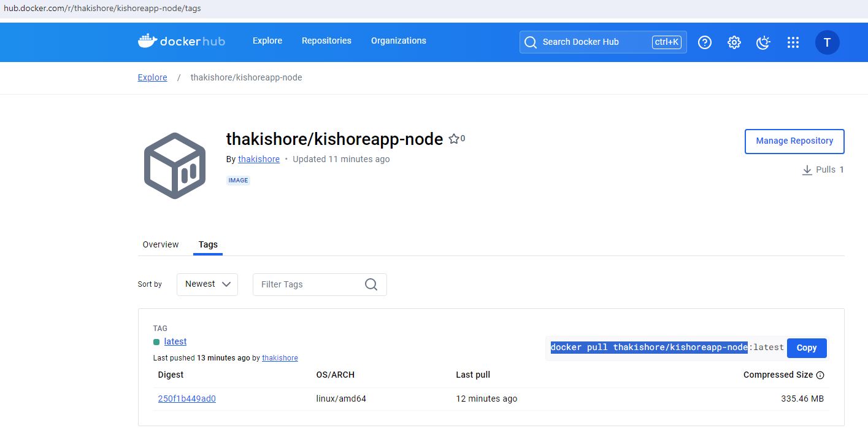Click the repository cube image icon
868x444 pixels.
click(175, 165)
